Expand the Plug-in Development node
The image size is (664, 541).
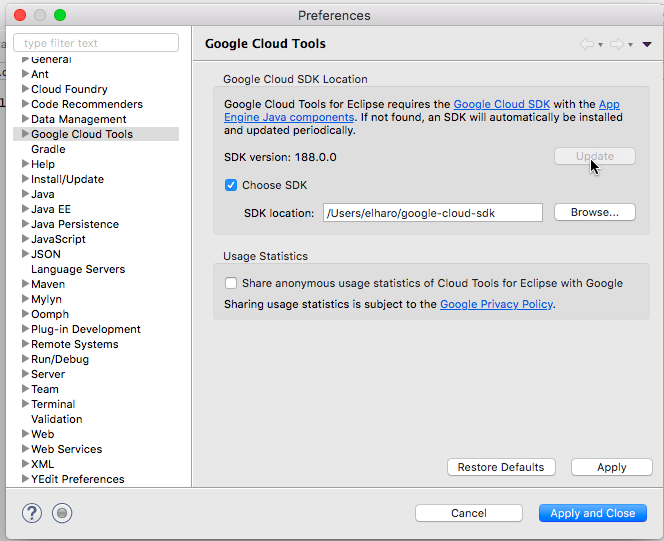point(25,329)
